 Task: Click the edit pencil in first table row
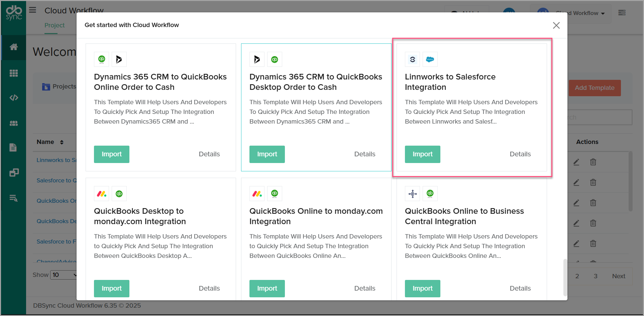coord(576,162)
